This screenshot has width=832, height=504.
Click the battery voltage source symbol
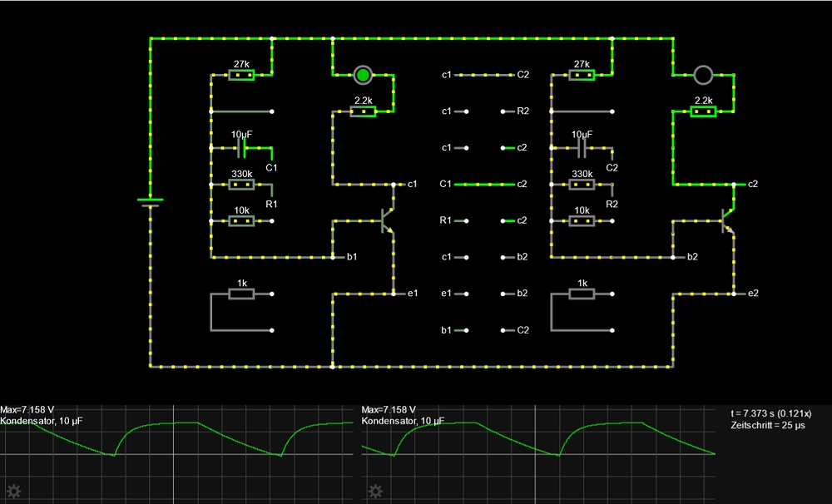click(150, 202)
